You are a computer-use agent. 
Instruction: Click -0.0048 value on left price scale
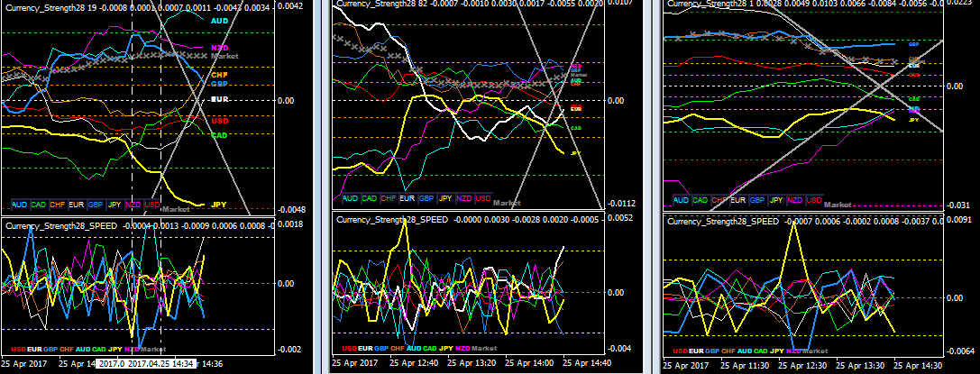click(x=289, y=209)
